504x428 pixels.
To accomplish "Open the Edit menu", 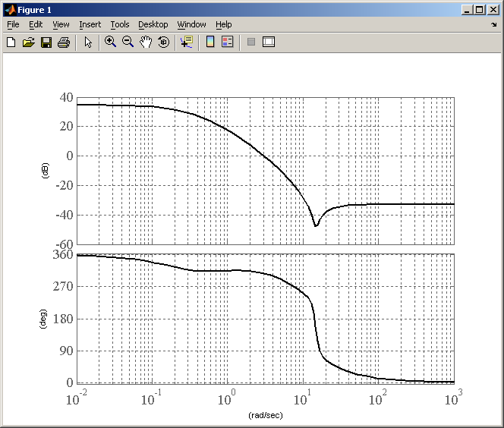I will tap(36, 24).
